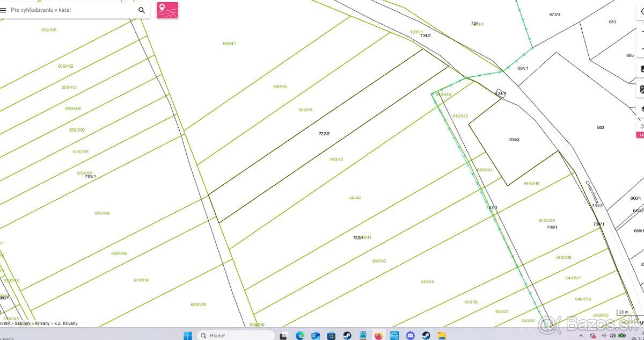The width and height of the screenshot is (644, 340).
Task: Select parcel 722/5 on the map
Action: (324, 133)
